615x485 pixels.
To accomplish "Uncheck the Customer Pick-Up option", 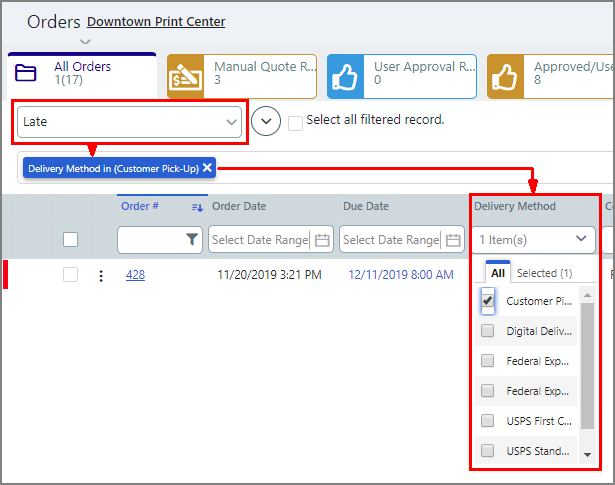I will click(x=488, y=301).
